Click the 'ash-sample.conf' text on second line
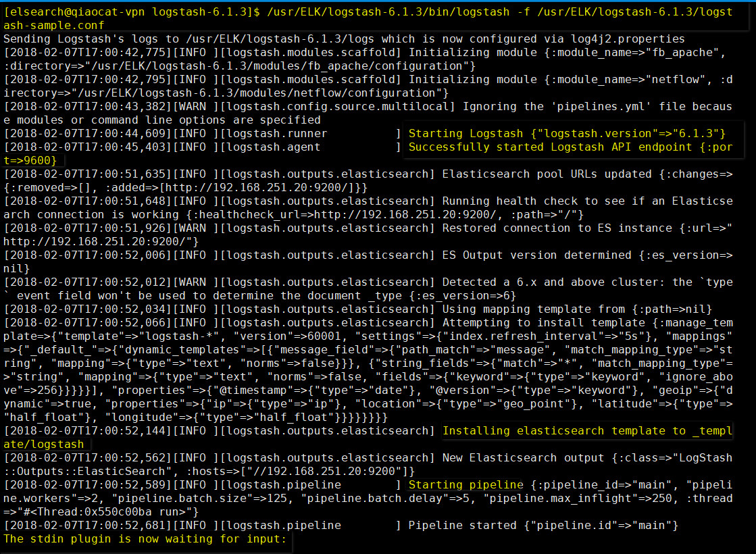The height and width of the screenshot is (554, 756). tap(53, 25)
